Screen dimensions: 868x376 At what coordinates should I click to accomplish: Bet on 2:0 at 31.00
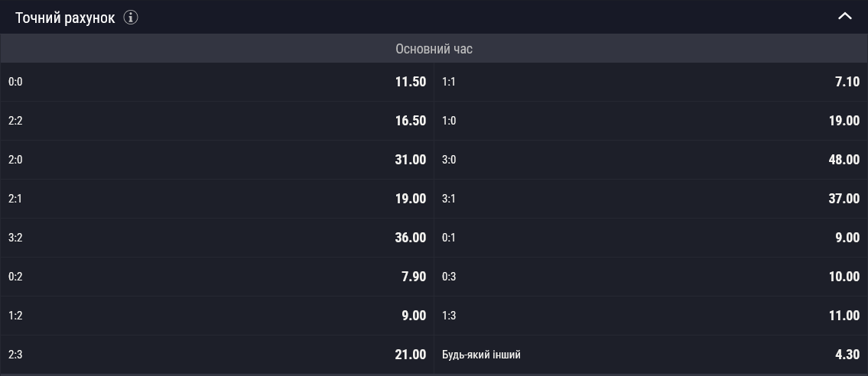click(x=217, y=160)
